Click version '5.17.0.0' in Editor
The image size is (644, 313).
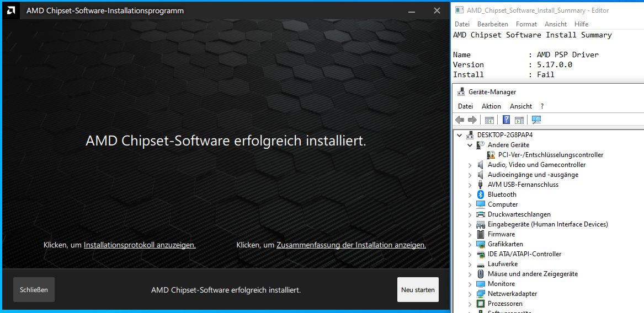[x=555, y=65]
